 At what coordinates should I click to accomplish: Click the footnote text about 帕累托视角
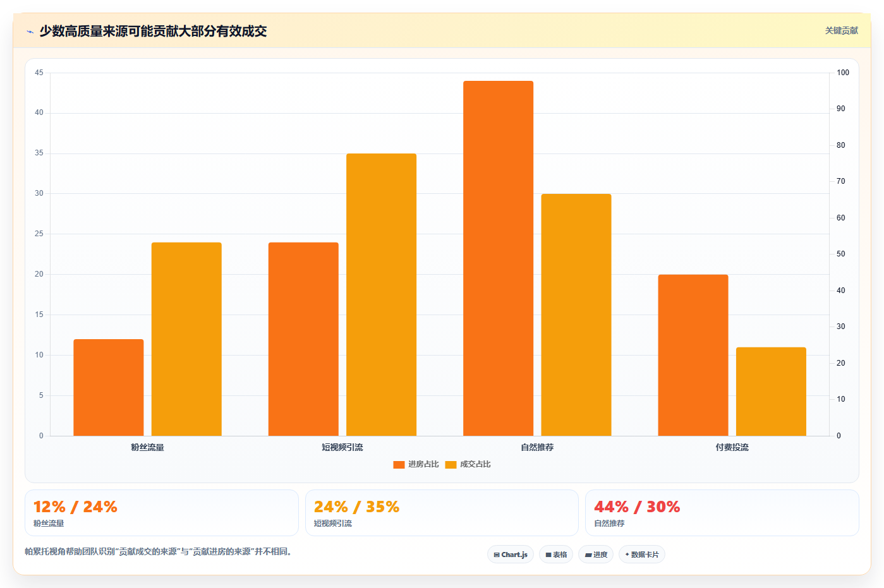pos(158,551)
